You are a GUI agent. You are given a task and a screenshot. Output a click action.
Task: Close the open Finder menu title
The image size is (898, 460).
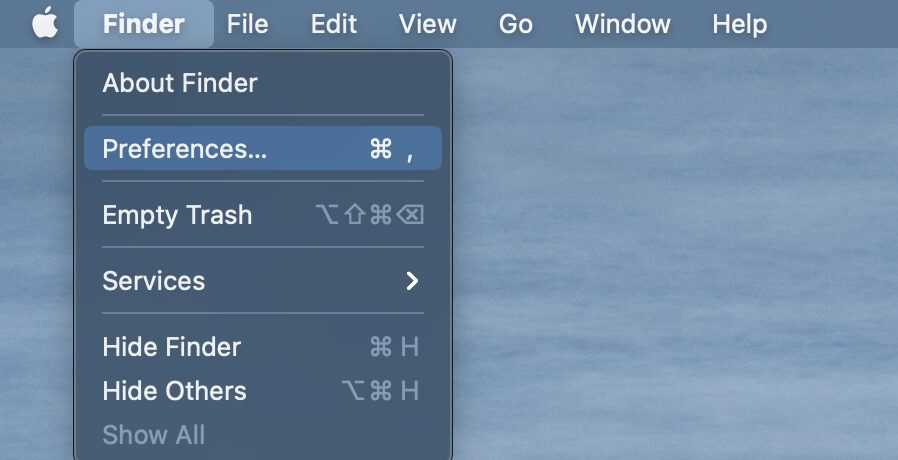tap(144, 23)
